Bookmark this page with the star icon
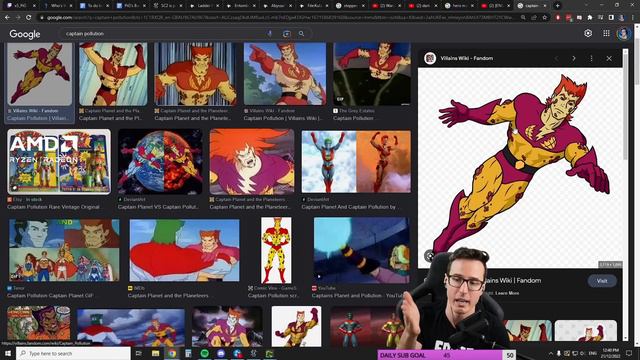 click(544, 18)
